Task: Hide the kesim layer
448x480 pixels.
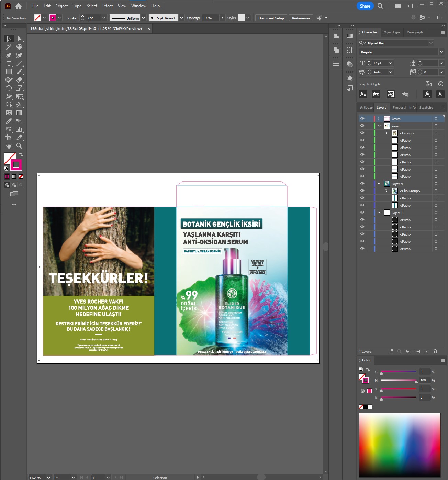Action: [362, 119]
